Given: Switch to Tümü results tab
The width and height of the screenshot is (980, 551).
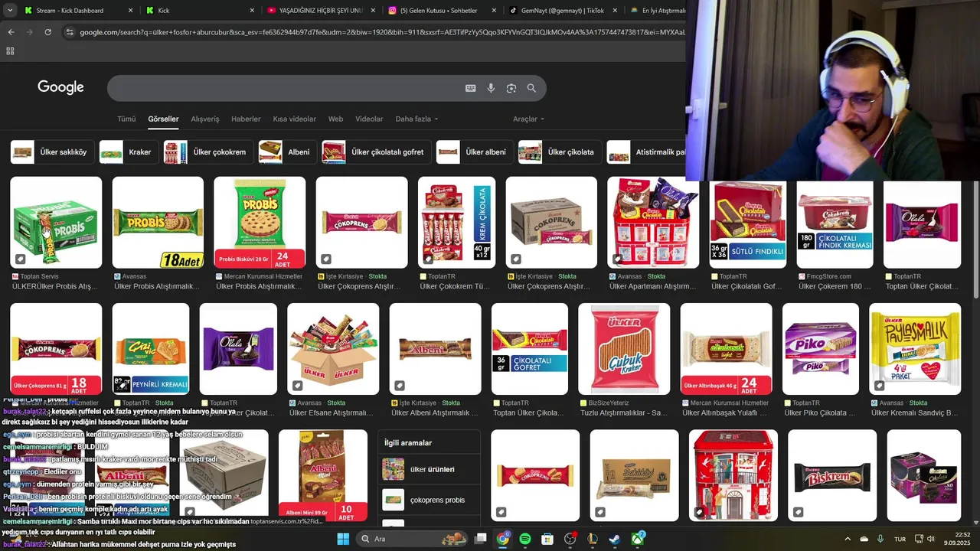Looking at the screenshot, I should (x=126, y=119).
